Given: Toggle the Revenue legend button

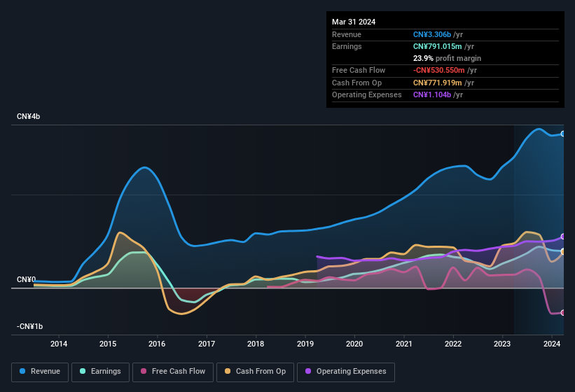Looking at the screenshot, I should tap(41, 372).
